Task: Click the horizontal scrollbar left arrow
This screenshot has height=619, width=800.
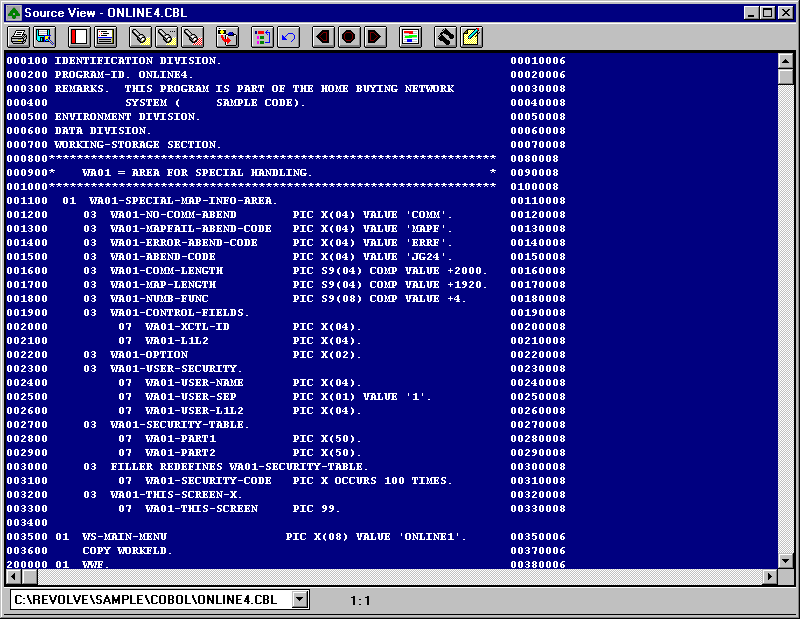Action: [13, 576]
